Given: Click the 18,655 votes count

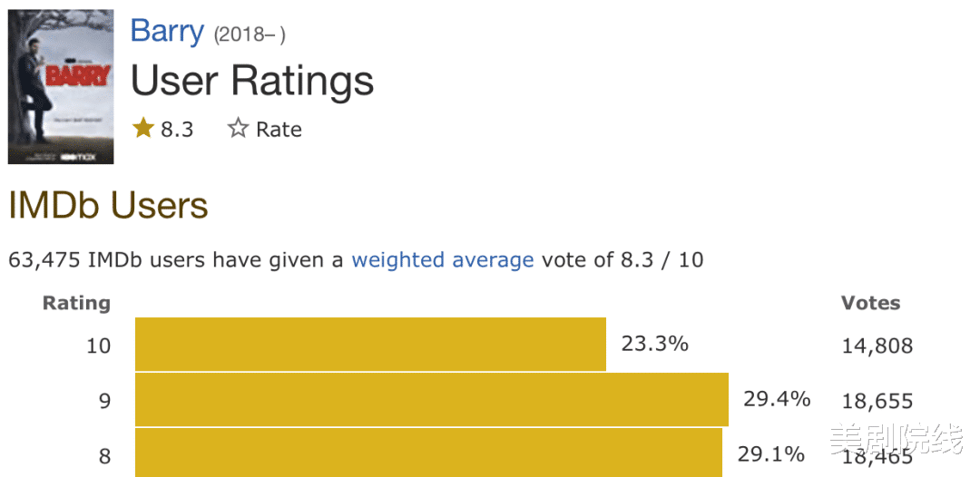Looking at the screenshot, I should pos(877,401).
